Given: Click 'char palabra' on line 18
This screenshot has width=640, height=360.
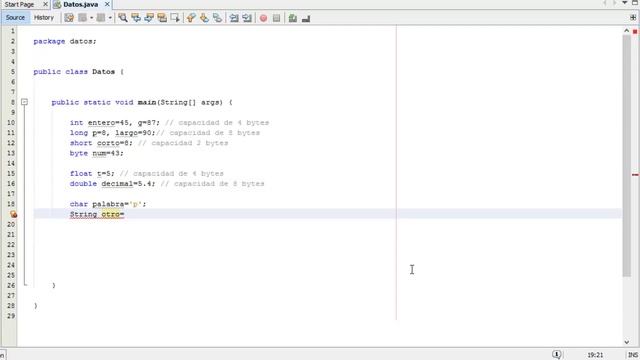Looking at the screenshot, I should click(x=97, y=204).
